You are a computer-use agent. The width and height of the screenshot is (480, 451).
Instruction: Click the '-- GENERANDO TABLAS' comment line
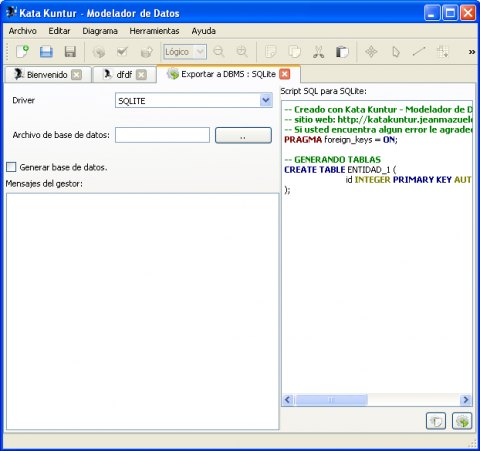(x=332, y=160)
